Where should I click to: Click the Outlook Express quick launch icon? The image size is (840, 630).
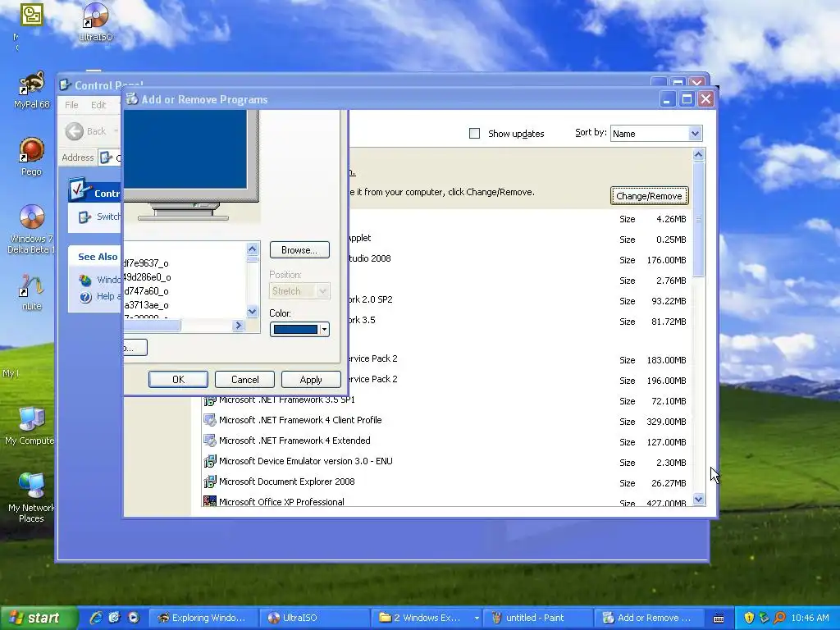[x=114, y=618]
